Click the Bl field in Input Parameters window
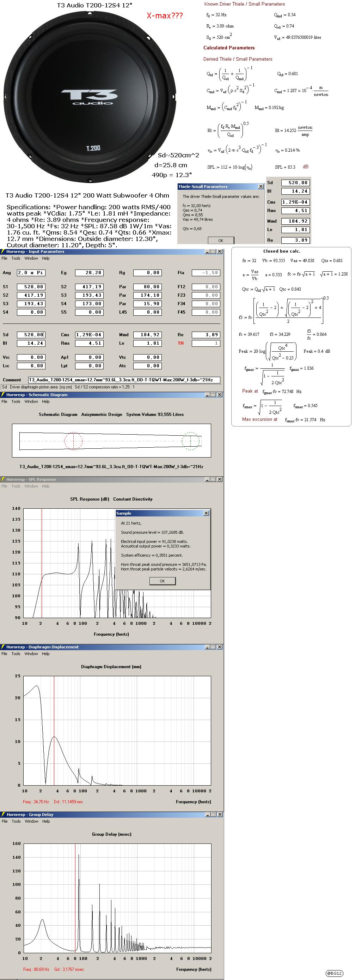355x980 pixels. 31,343
